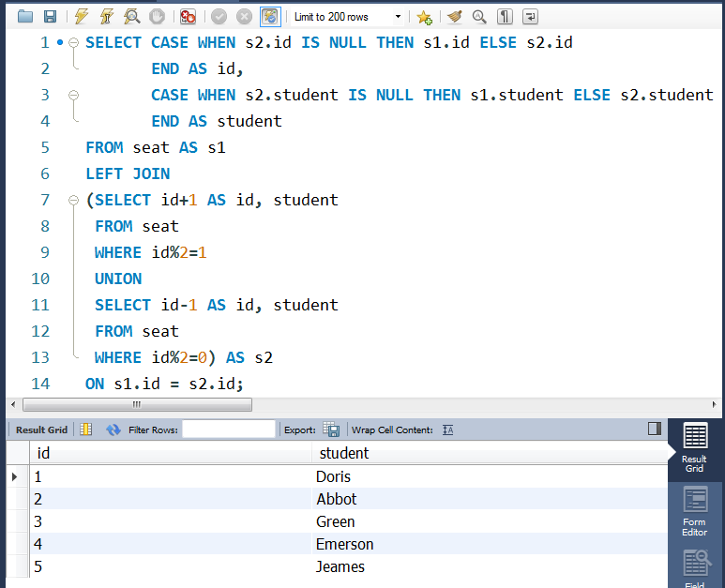This screenshot has height=588, width=725.
Task: Open the Field Types side tab
Action: (695, 566)
